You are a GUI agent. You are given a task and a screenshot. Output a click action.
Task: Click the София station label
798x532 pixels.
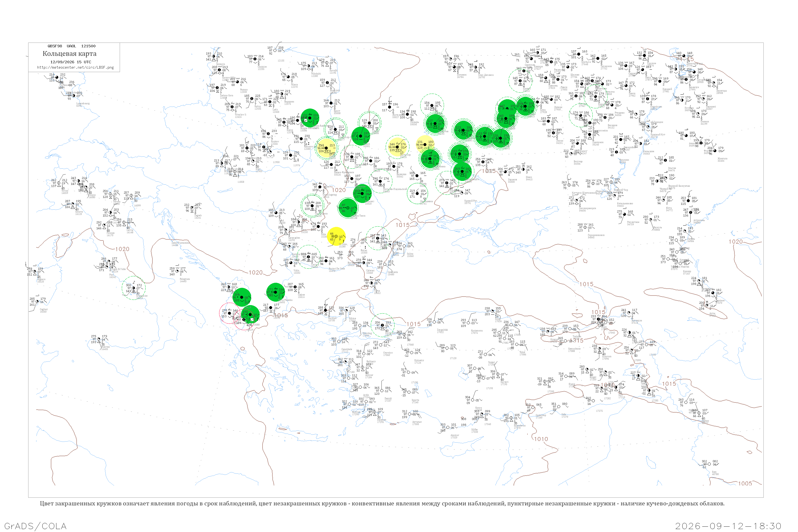point(301,295)
